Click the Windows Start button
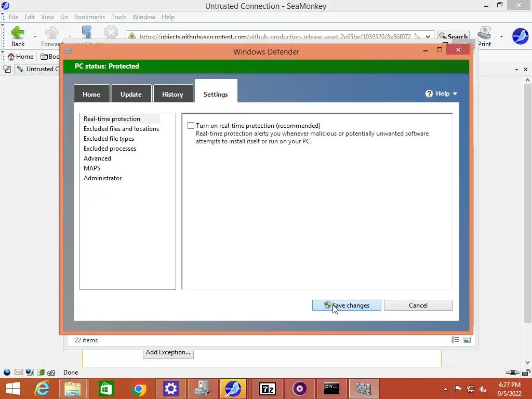 click(13, 389)
